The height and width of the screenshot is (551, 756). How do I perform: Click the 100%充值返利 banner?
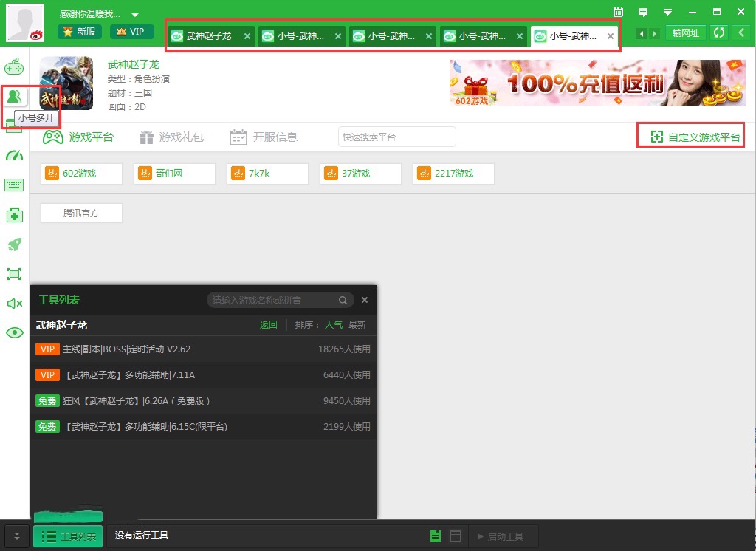(597, 83)
